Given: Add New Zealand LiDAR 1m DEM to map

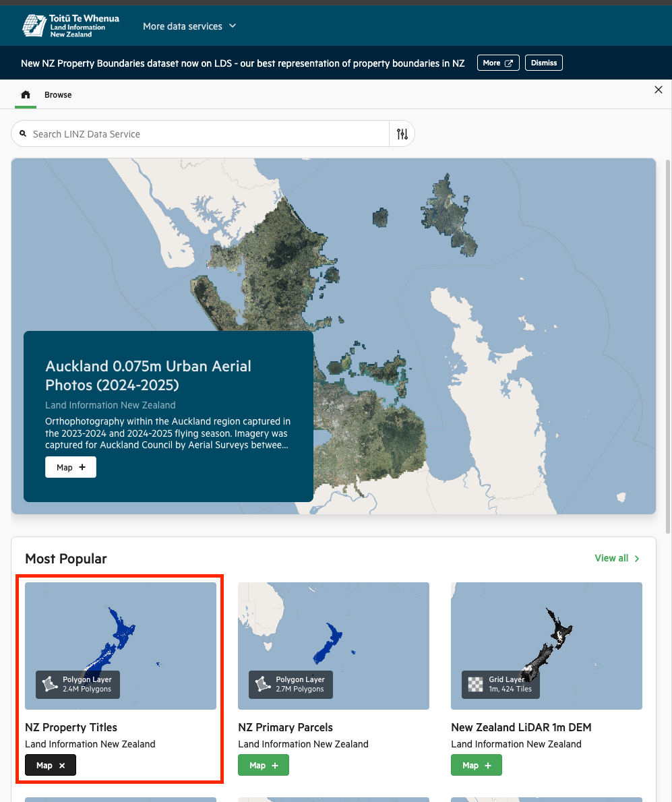Looking at the screenshot, I should [x=476, y=765].
